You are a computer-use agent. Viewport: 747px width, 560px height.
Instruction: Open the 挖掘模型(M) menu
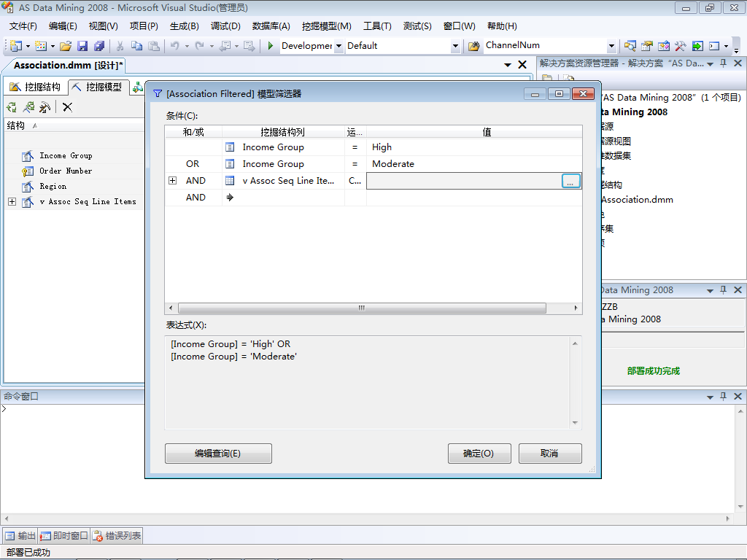326,26
